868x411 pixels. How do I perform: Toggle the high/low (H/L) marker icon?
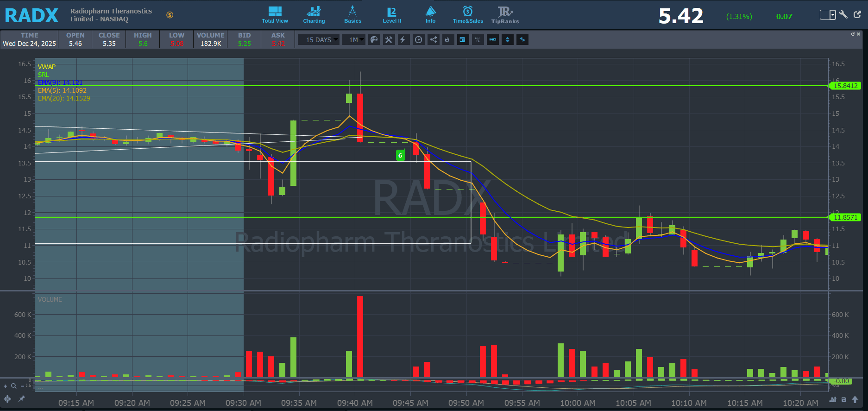pyautogui.click(x=478, y=40)
